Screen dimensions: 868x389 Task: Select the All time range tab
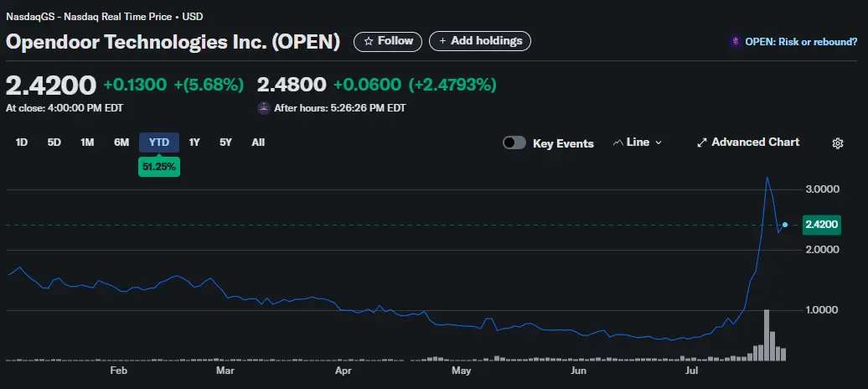tap(258, 143)
